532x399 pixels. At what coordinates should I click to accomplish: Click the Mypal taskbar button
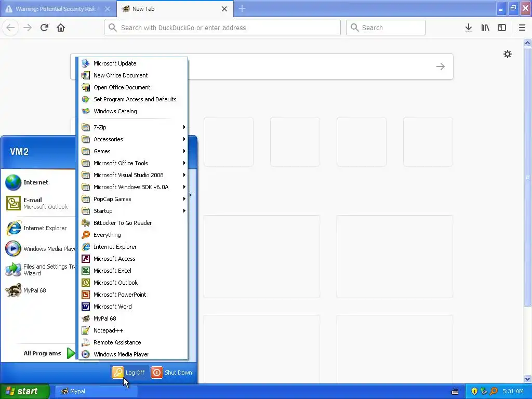tap(96, 391)
